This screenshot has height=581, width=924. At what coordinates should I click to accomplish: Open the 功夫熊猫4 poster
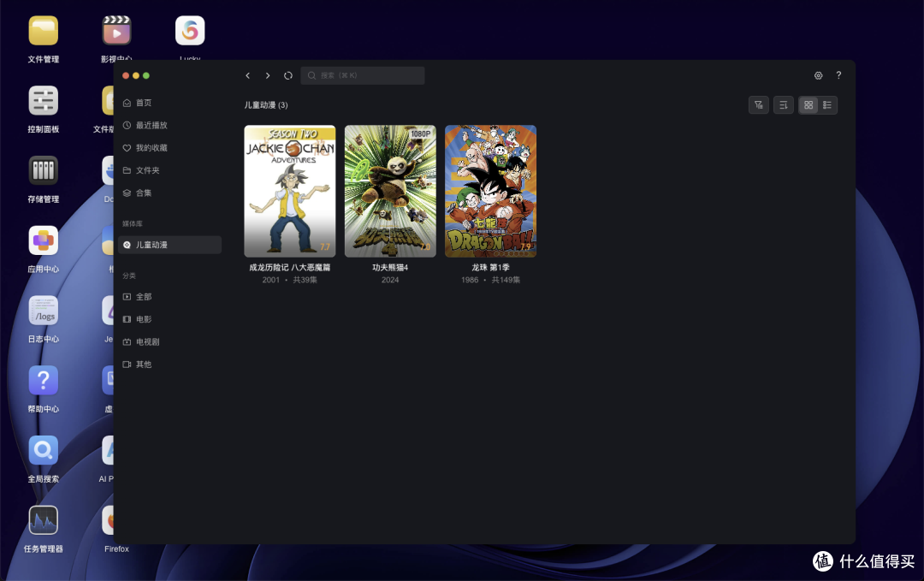click(x=390, y=191)
